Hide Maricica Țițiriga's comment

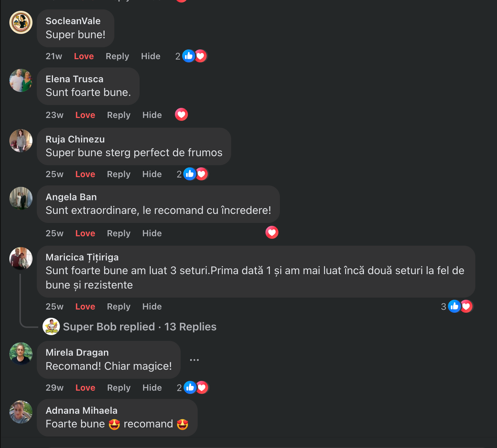[152, 307]
